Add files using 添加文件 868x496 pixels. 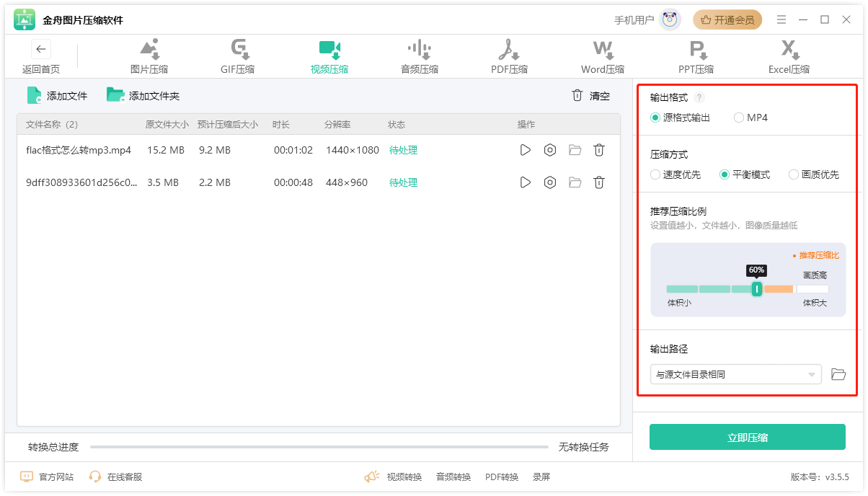57,95
